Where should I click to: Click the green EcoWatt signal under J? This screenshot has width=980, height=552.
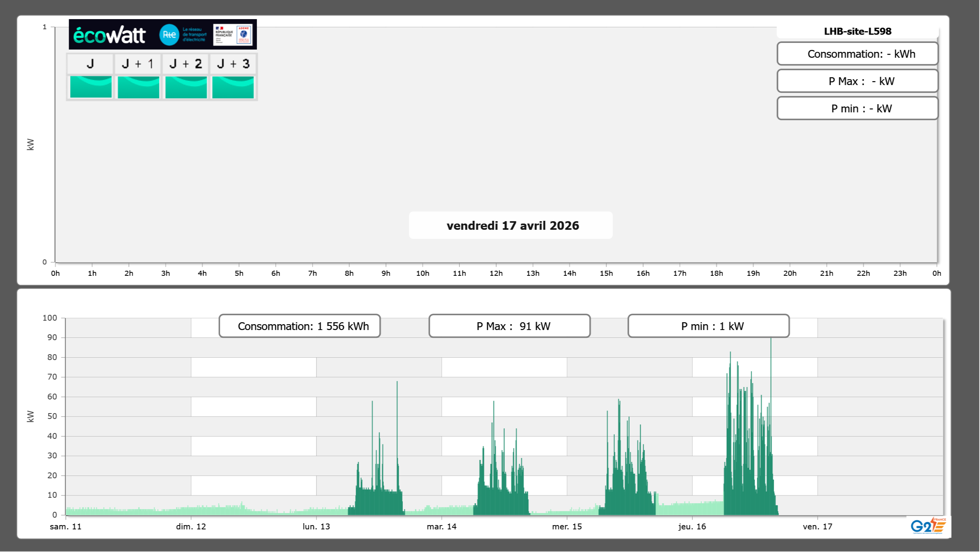tap(91, 87)
